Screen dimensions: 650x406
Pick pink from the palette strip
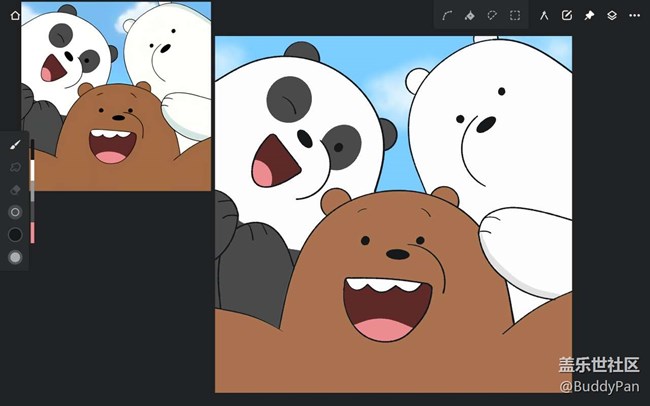click(x=33, y=233)
